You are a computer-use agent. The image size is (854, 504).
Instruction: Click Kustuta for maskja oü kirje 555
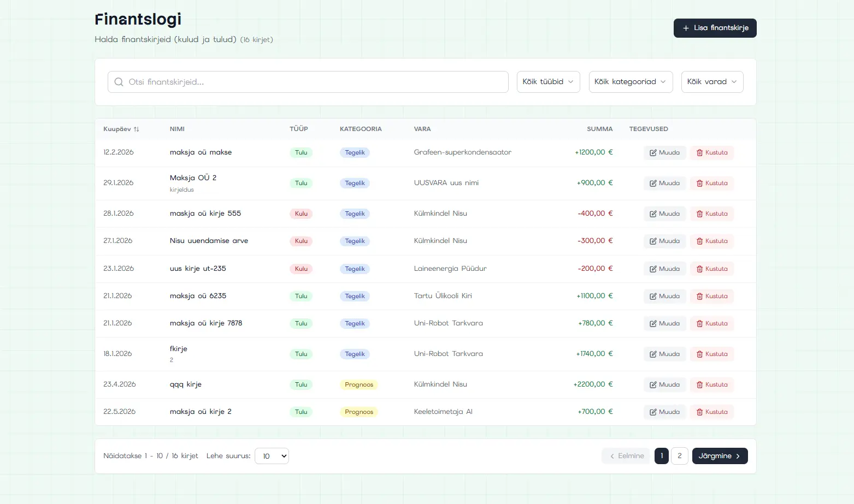[711, 214]
